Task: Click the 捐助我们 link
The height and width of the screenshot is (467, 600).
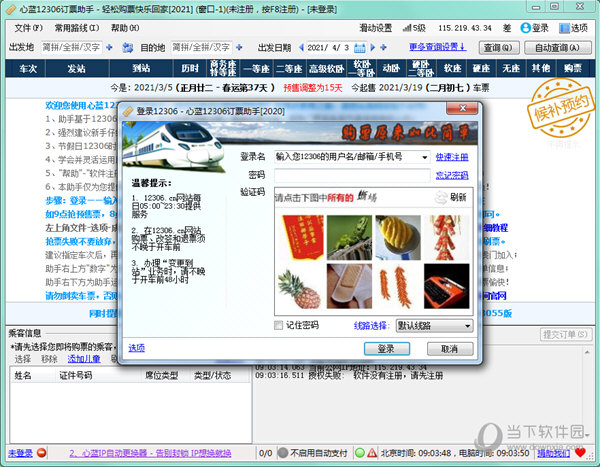Action: (553, 453)
